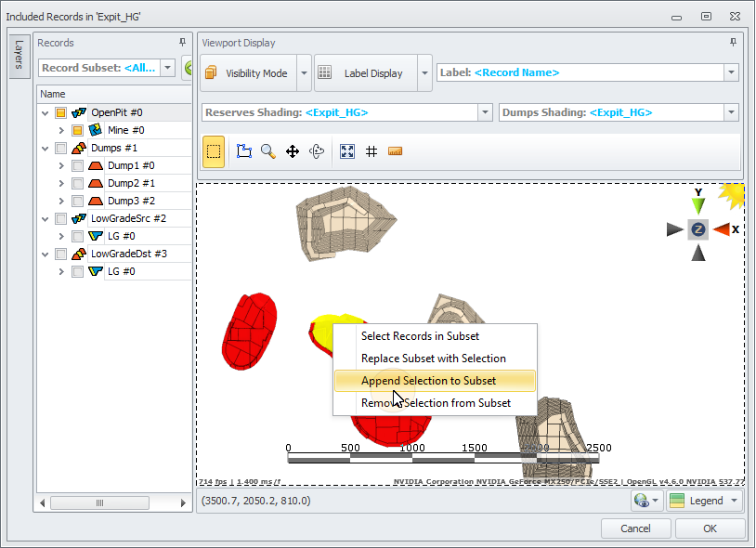Toggle the Dumps #1 checkbox
Screen dimensions: 756x548
(x=61, y=148)
